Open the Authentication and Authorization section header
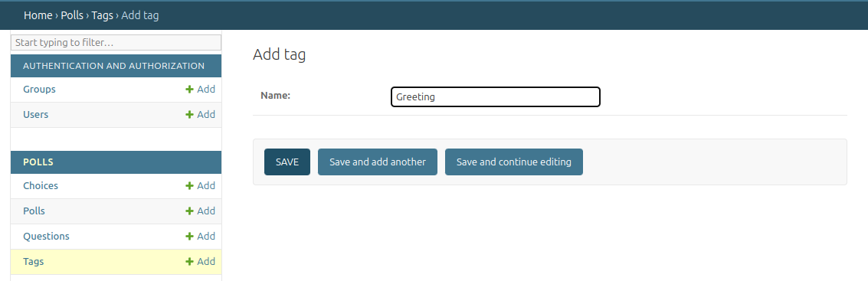The image size is (868, 281). tap(113, 66)
